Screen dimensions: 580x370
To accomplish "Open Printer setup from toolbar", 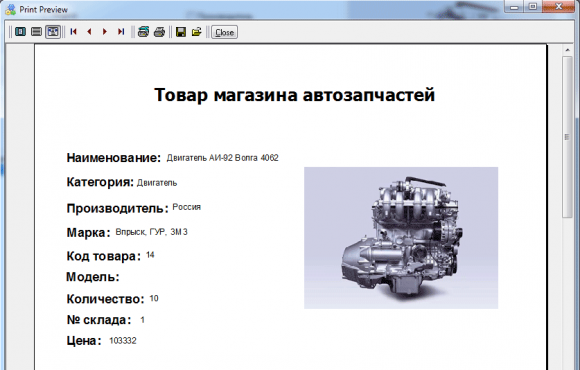I will pos(143,32).
